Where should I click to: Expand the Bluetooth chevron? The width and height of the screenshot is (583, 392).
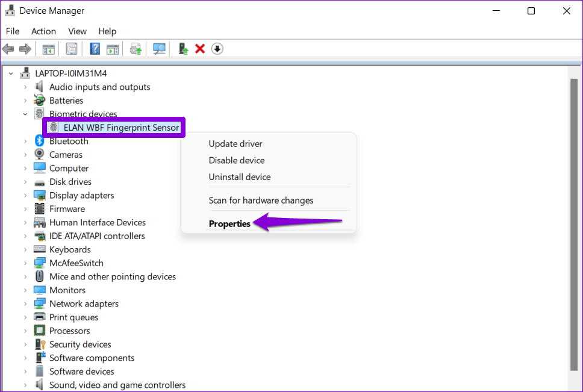click(25, 141)
